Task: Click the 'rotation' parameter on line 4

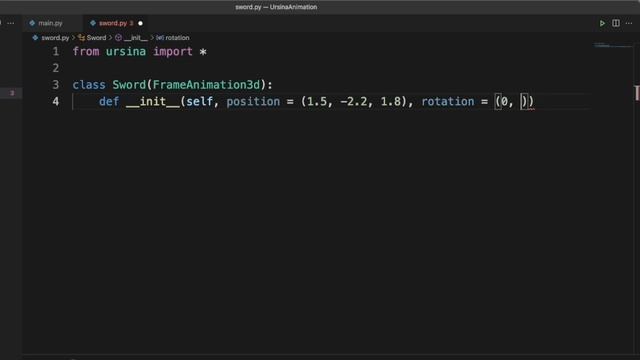Action: click(448, 101)
